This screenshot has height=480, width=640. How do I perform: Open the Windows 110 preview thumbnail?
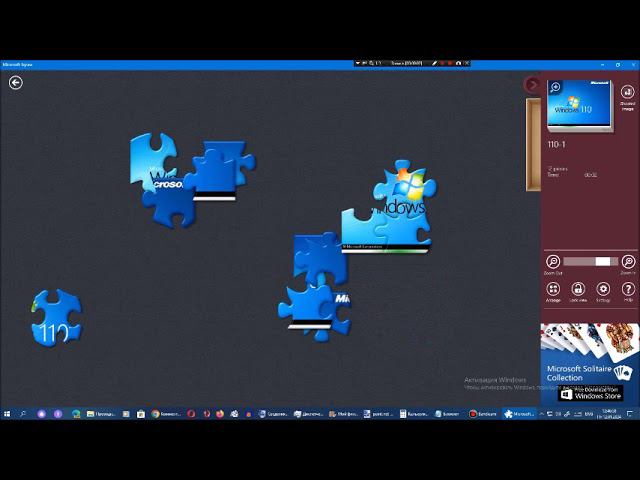tap(579, 105)
